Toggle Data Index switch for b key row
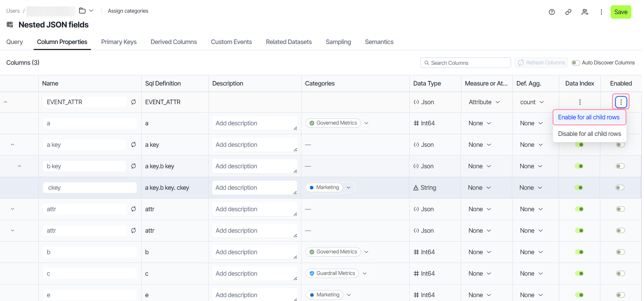This screenshot has width=644, height=301. [579, 166]
